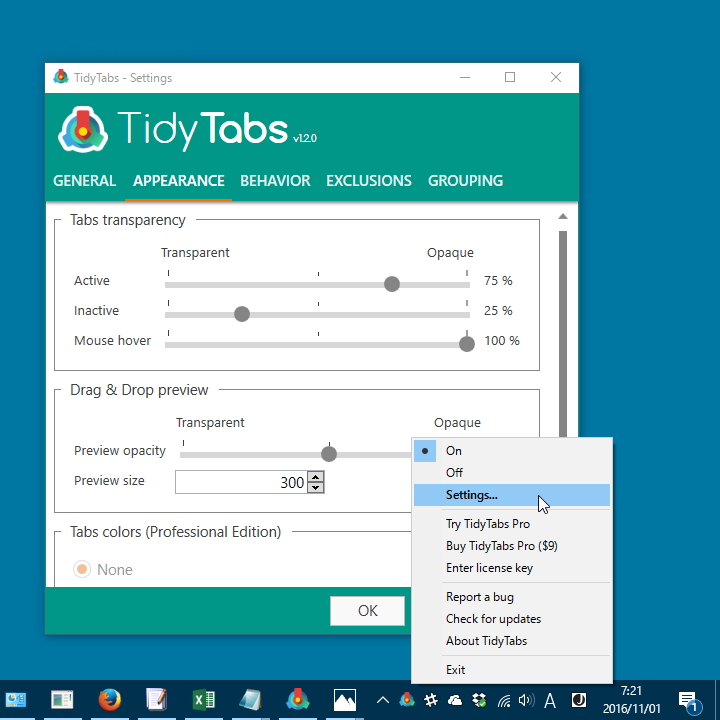Click the settings panel vertical scrollbar
The width and height of the screenshot is (720, 720).
click(563, 333)
